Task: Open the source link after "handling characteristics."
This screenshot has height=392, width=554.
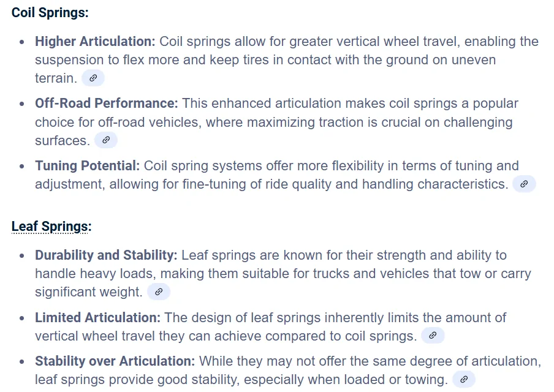Action: point(525,184)
